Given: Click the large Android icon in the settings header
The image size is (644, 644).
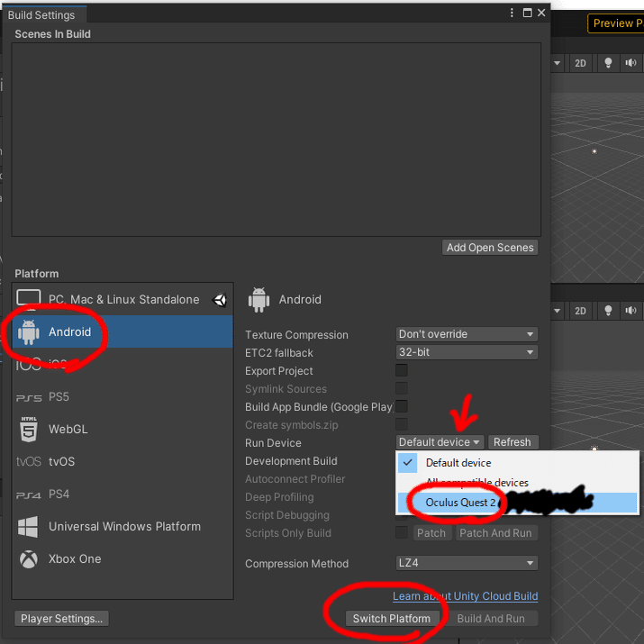Looking at the screenshot, I should (x=259, y=300).
